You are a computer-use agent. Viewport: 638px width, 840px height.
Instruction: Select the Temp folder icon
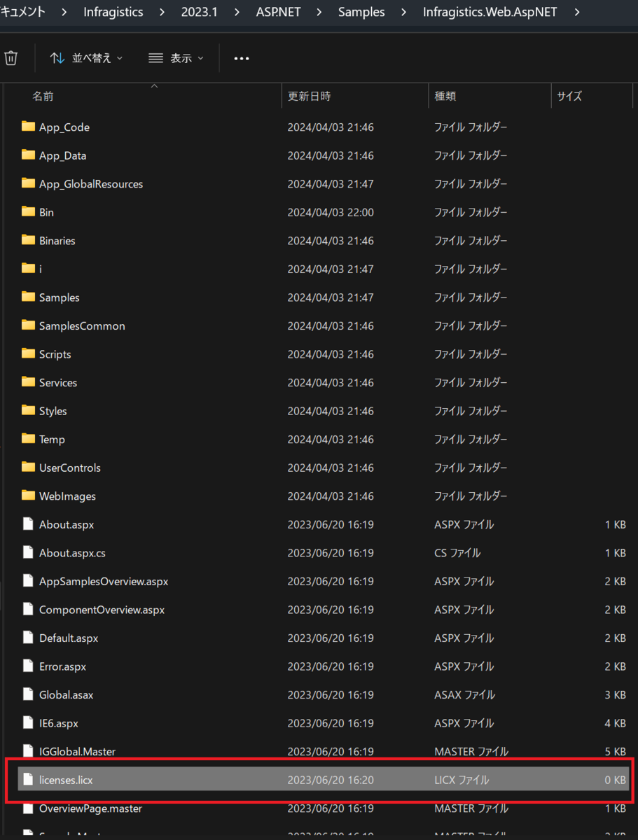pos(28,439)
